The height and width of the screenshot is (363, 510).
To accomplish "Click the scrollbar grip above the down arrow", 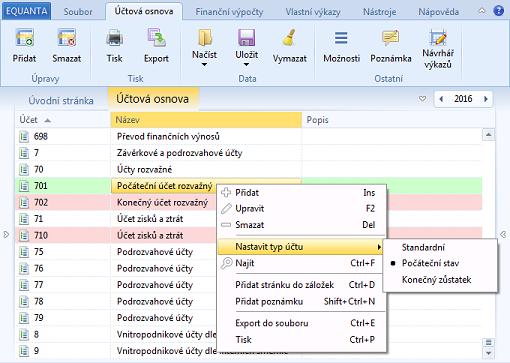I will coord(488,342).
